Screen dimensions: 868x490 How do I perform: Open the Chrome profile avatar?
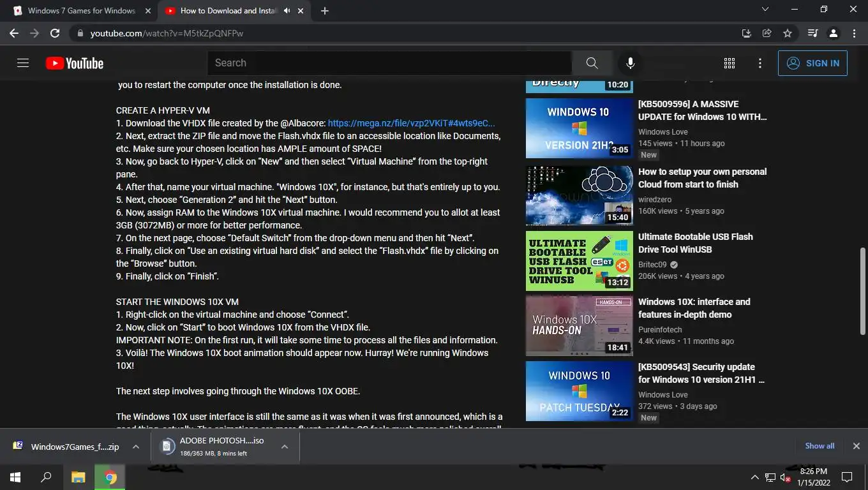(833, 33)
